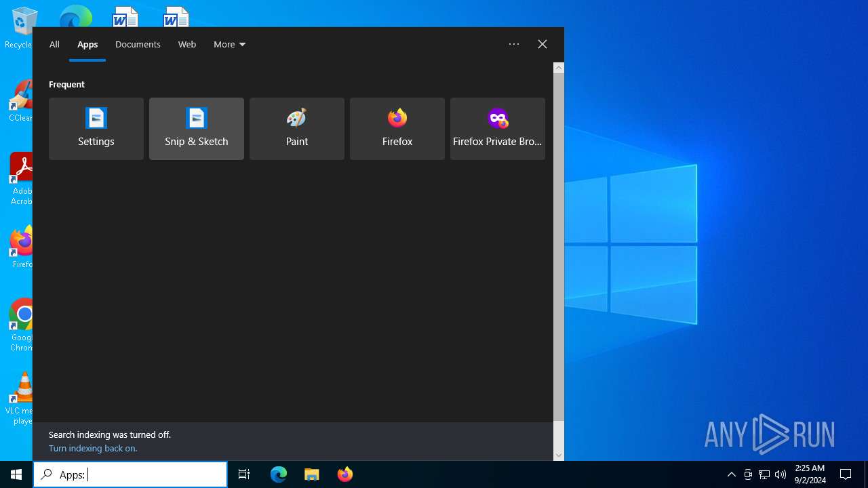This screenshot has width=868, height=488.
Task: Show hidden system tray icons
Action: point(732,474)
